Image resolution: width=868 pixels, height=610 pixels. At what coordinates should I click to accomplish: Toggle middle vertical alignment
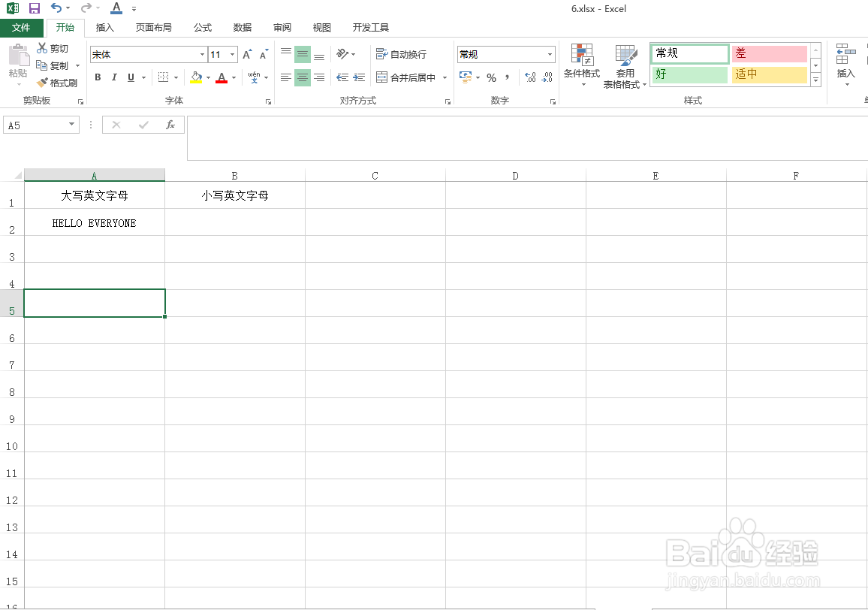(x=303, y=54)
